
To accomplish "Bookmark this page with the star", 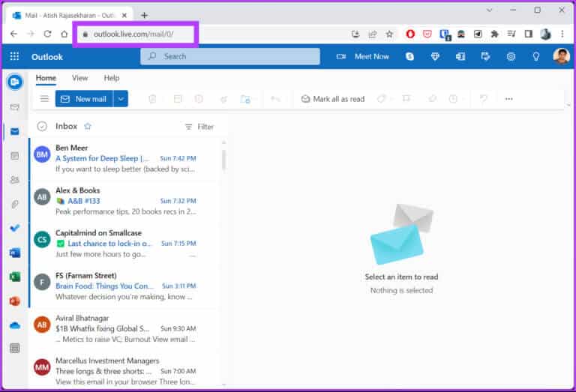I will [389, 34].
